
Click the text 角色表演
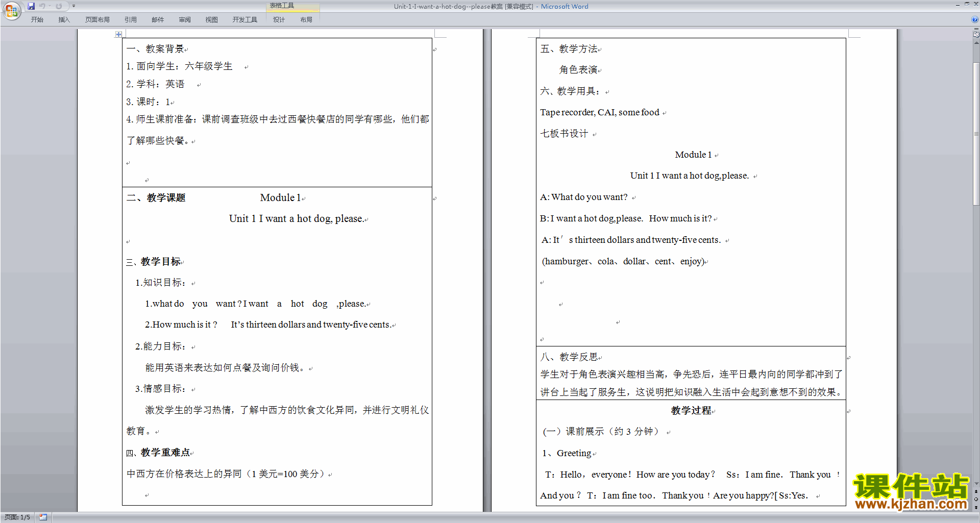pos(578,70)
